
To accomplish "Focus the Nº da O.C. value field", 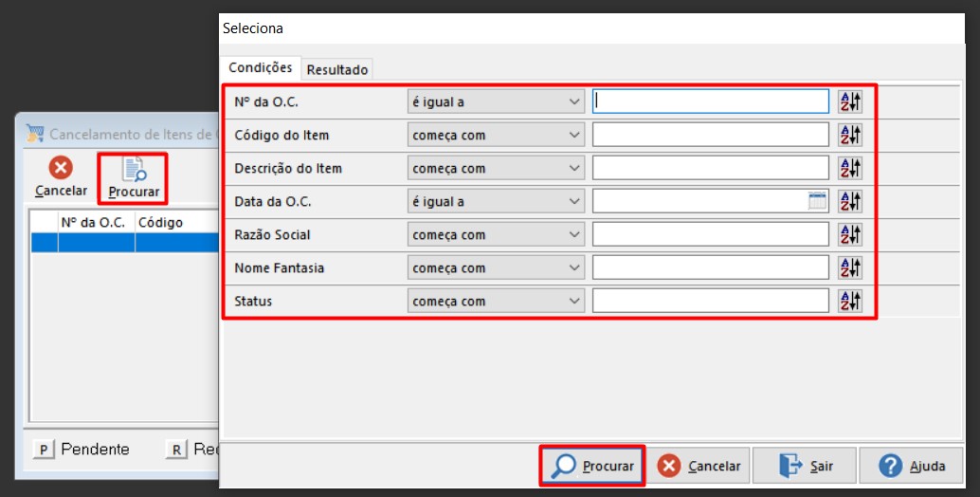I will pos(711,101).
